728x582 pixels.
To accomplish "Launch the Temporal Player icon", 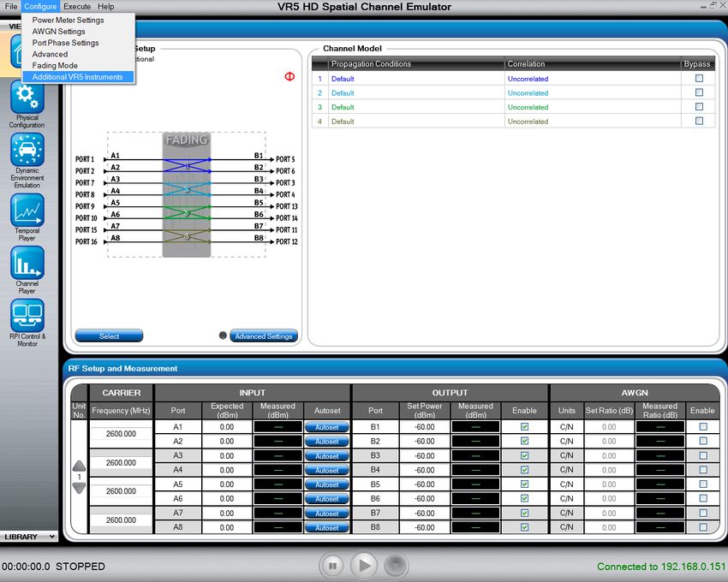I will (27, 211).
